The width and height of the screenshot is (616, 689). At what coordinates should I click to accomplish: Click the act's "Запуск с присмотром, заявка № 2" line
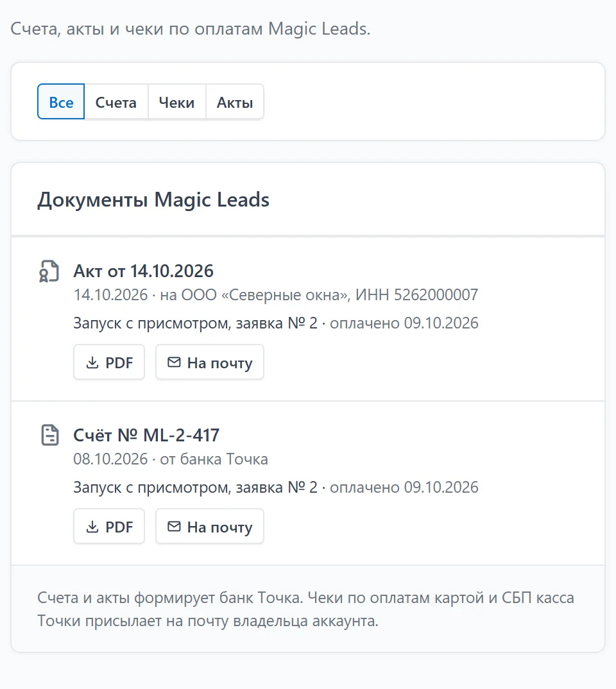[x=195, y=323]
